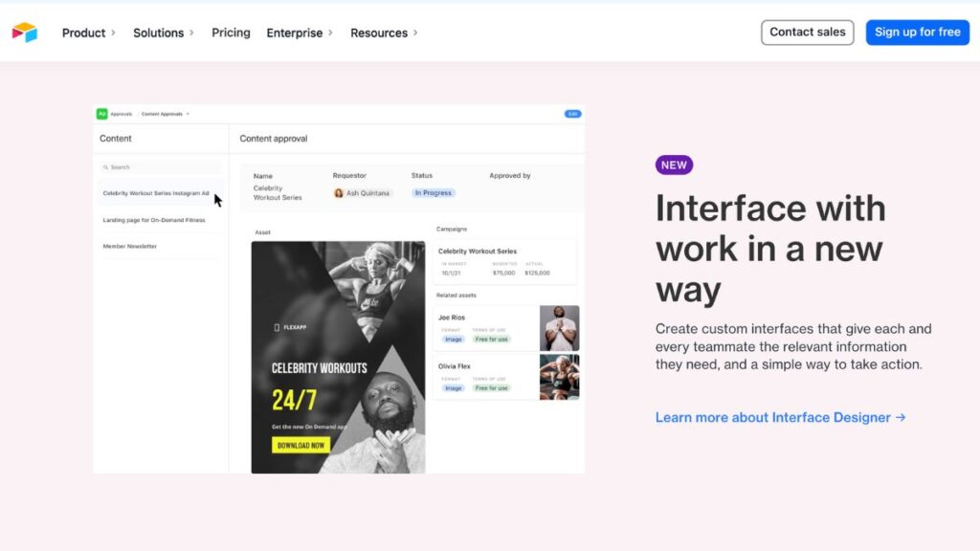Click the Interface with work heading
The height and width of the screenshot is (551, 980).
tap(770, 249)
